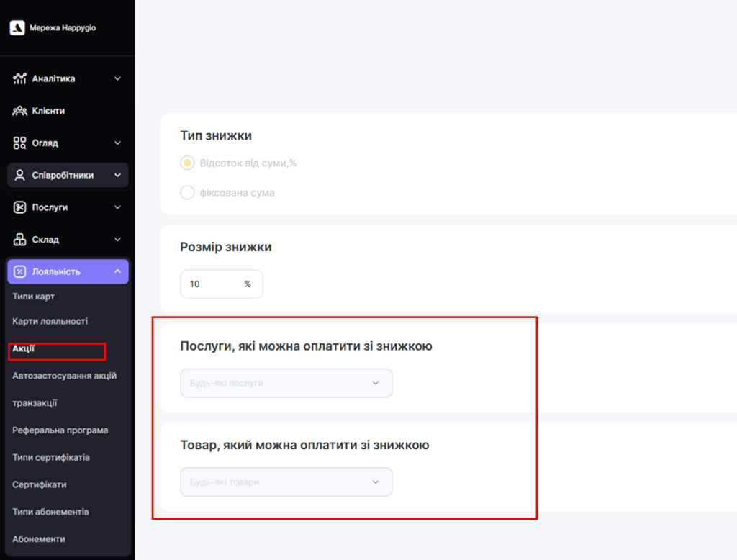Click the Послуги scissors icon
737x560 pixels.
pyautogui.click(x=20, y=207)
